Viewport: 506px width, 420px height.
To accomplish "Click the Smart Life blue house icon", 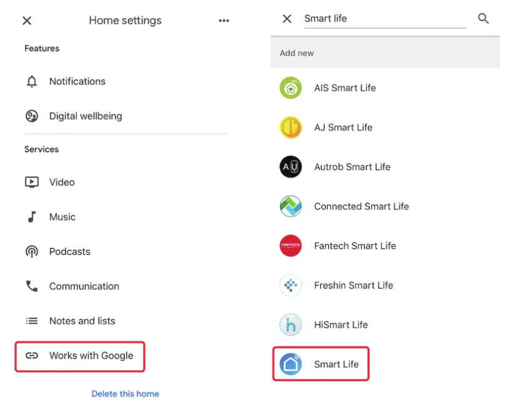I will click(x=291, y=364).
